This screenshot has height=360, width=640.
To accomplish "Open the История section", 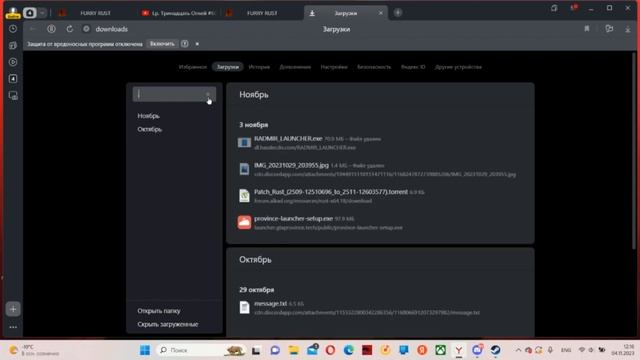I will coord(259,67).
